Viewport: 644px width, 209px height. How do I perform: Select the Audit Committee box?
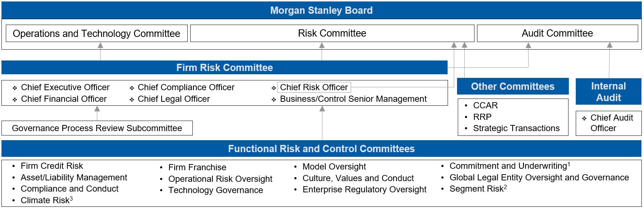point(557,33)
